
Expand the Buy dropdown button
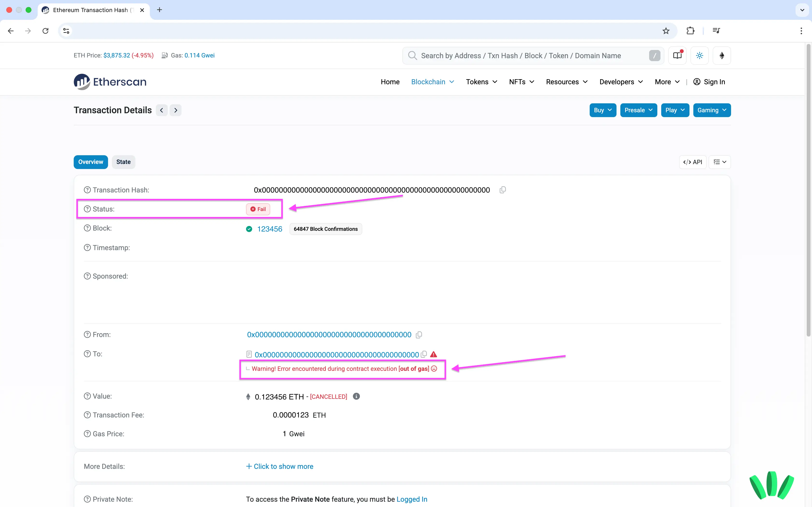603,110
